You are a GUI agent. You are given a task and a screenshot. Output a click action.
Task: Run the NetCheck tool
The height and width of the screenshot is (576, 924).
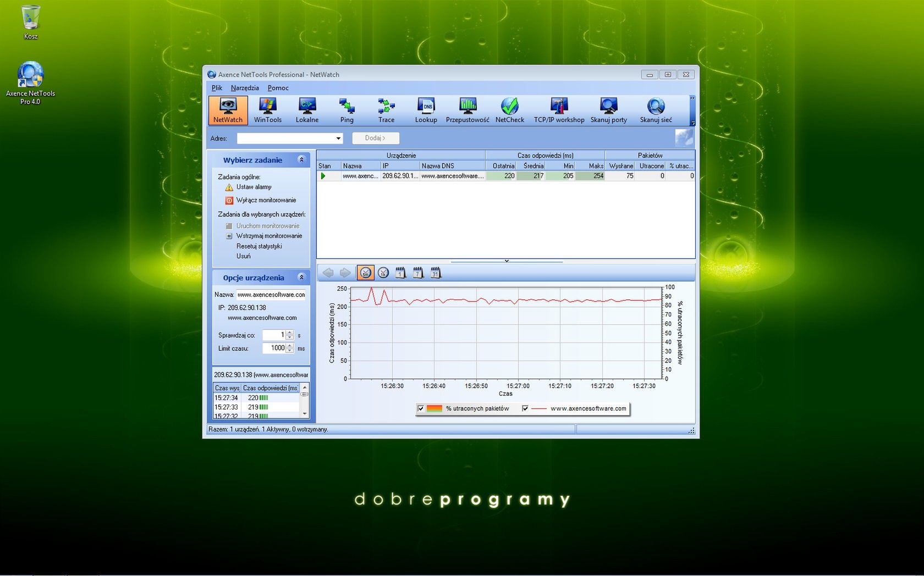tap(509, 110)
